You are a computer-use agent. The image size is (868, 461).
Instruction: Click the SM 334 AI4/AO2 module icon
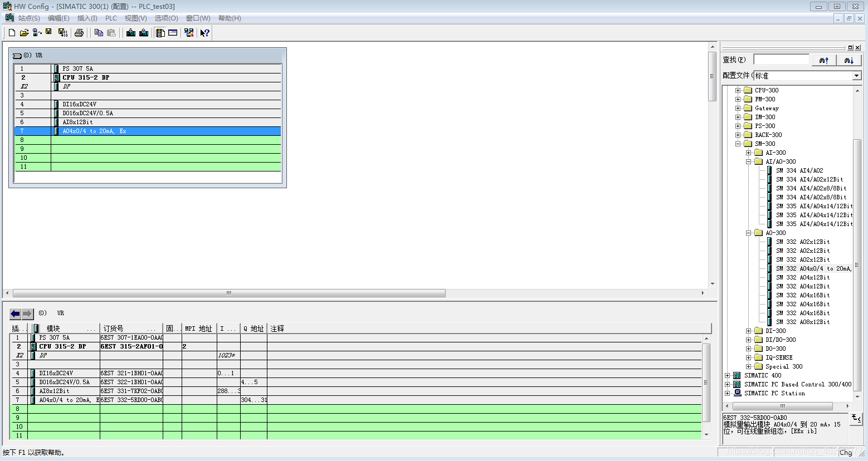coord(769,170)
